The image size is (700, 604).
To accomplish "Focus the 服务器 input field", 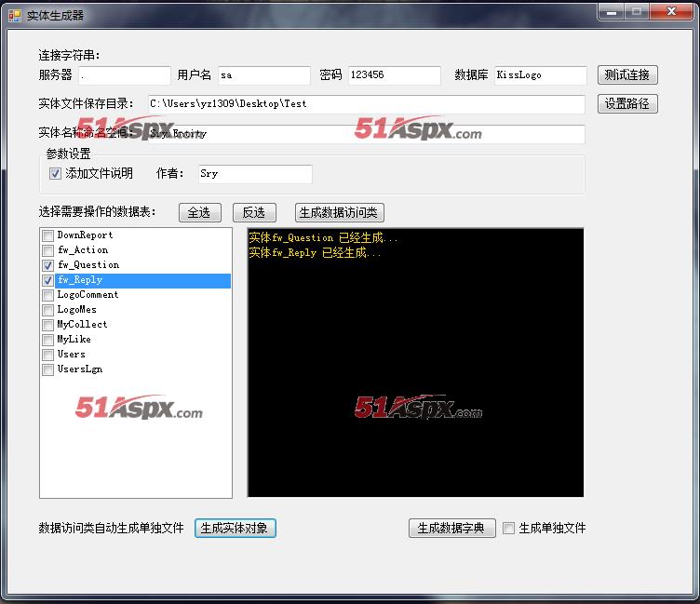I will pos(125,75).
